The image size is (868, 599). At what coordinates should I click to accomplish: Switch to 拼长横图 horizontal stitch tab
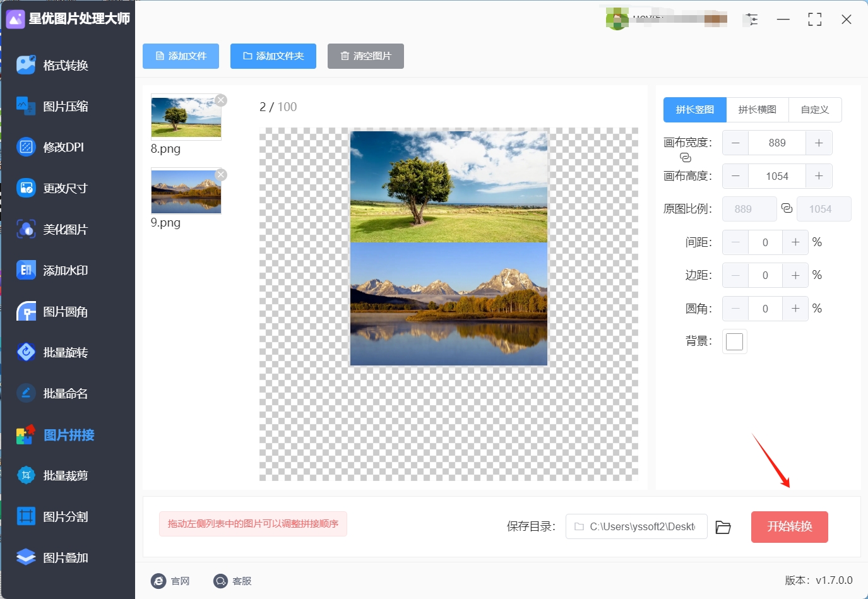click(758, 110)
